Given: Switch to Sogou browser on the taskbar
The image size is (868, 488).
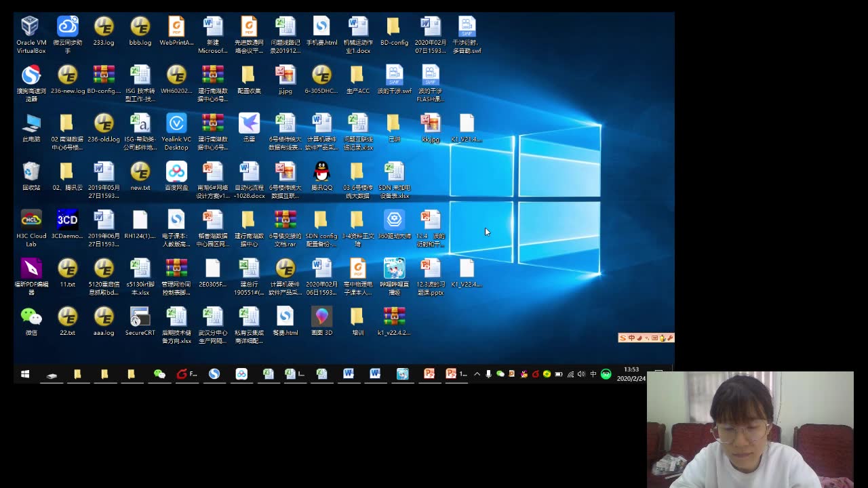Looking at the screenshot, I should (x=214, y=374).
